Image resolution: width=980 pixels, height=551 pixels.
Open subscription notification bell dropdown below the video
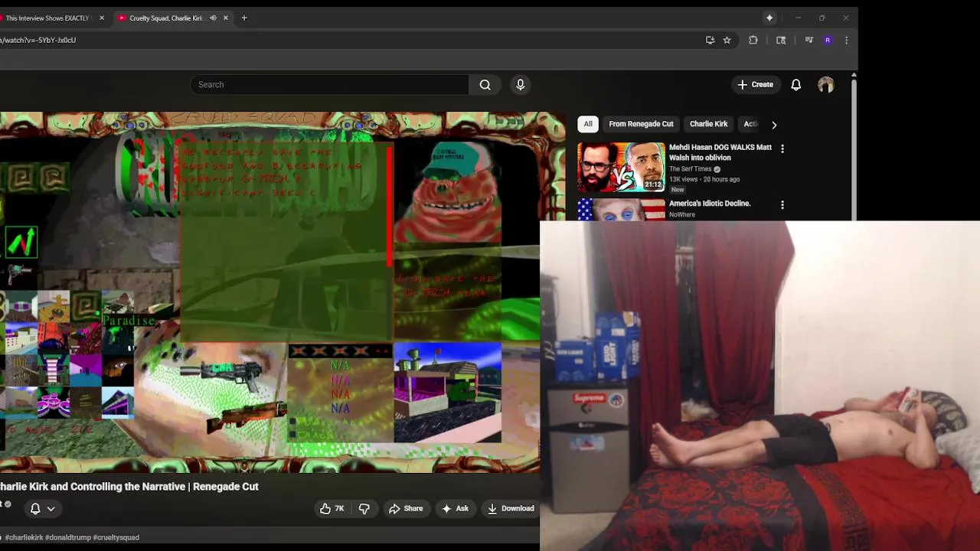(x=42, y=508)
